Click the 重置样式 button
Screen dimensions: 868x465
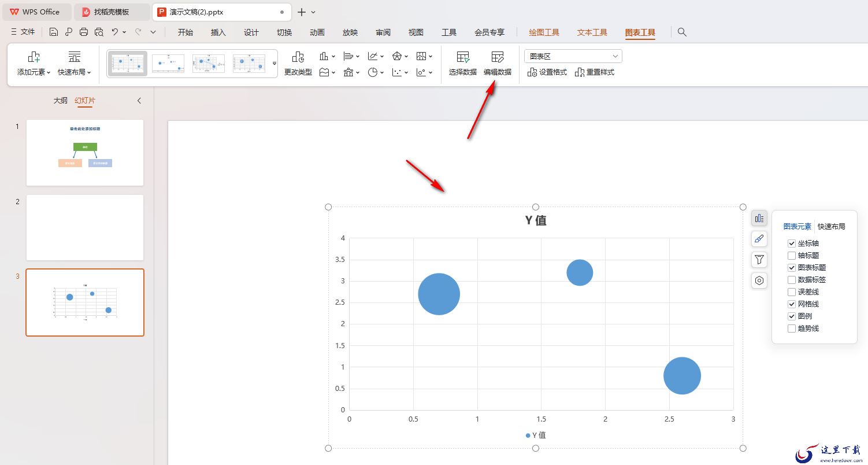pos(595,72)
